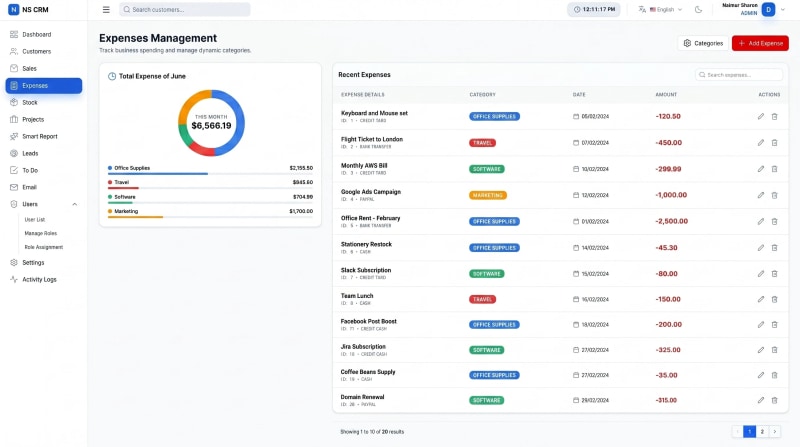
Task: Click the Amount column header
Action: click(666, 94)
